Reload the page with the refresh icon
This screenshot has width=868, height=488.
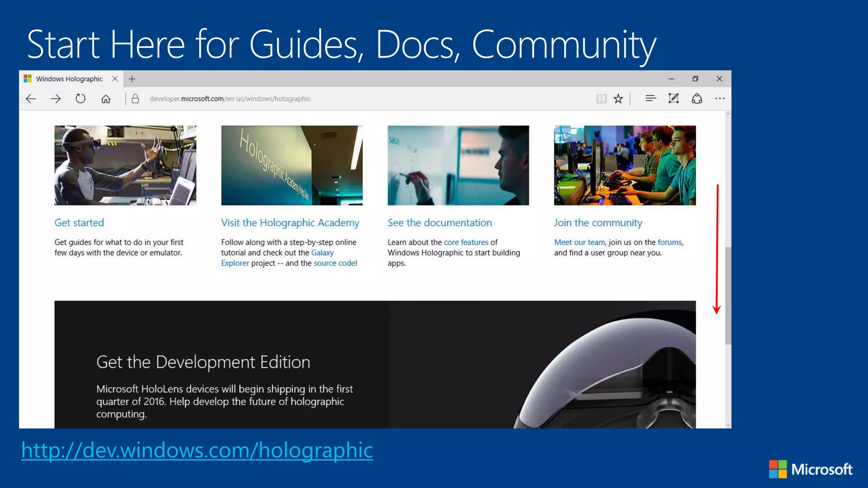coord(81,99)
